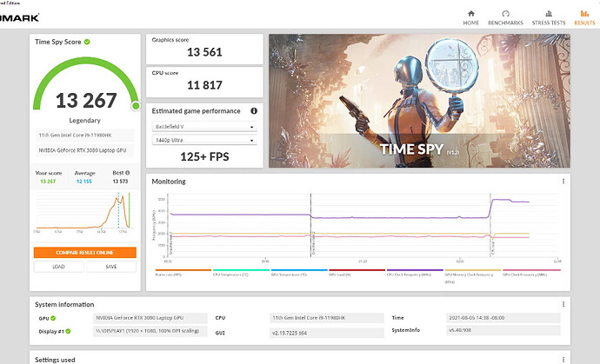Click the Graphics score value 13 561
Screen dimensions: 600x364
[x=204, y=52]
